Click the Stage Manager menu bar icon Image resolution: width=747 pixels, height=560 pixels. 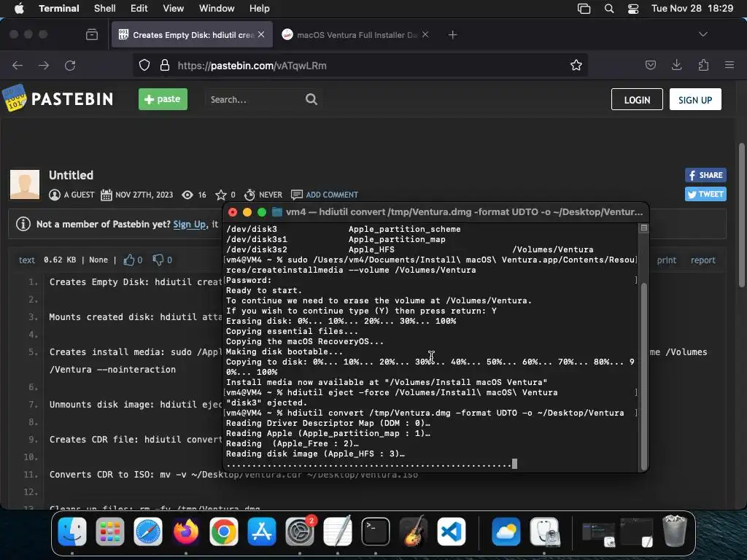click(x=584, y=9)
